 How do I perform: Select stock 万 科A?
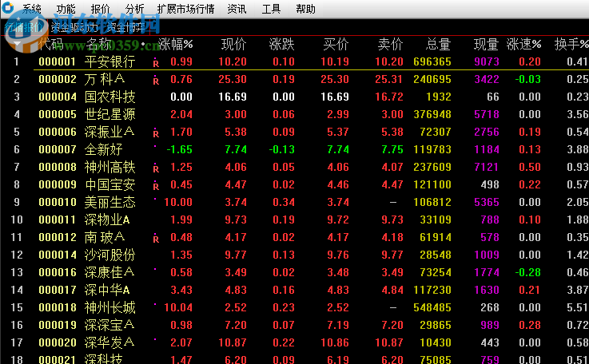[105, 79]
